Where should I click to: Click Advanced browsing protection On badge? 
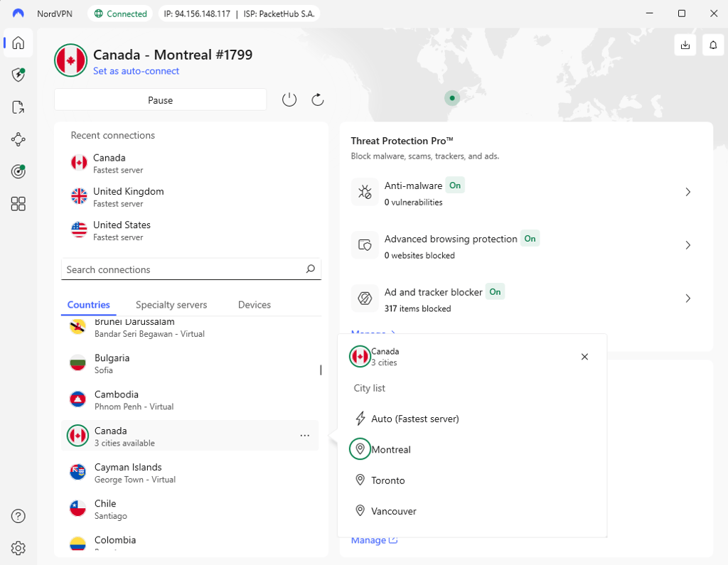click(530, 239)
